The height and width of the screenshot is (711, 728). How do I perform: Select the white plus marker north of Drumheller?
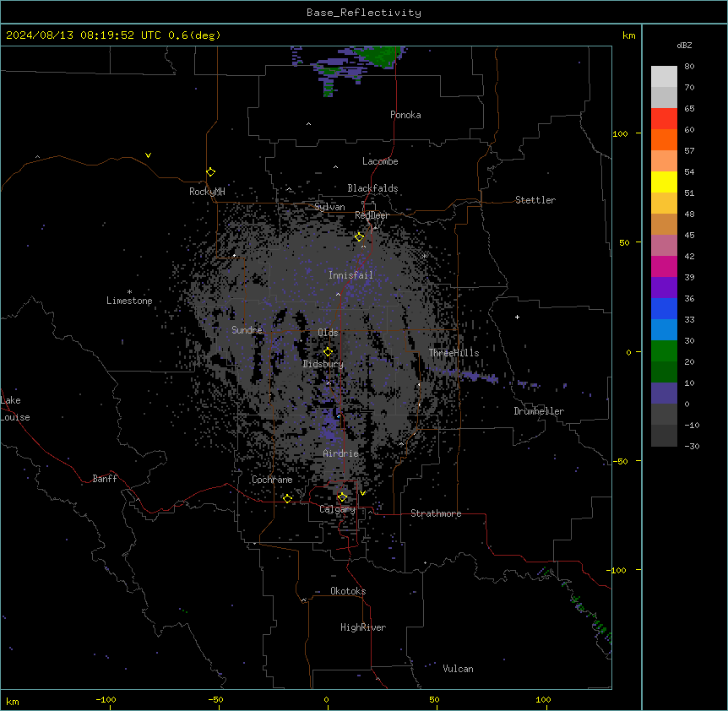coord(517,317)
